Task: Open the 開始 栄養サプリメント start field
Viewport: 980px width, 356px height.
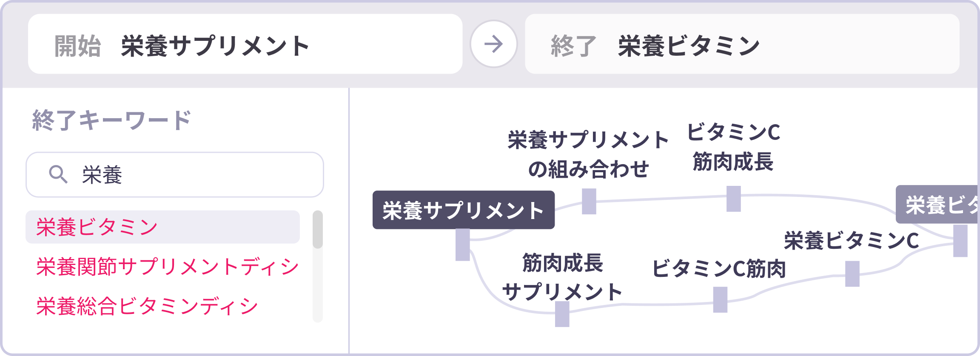Action: 245,44
